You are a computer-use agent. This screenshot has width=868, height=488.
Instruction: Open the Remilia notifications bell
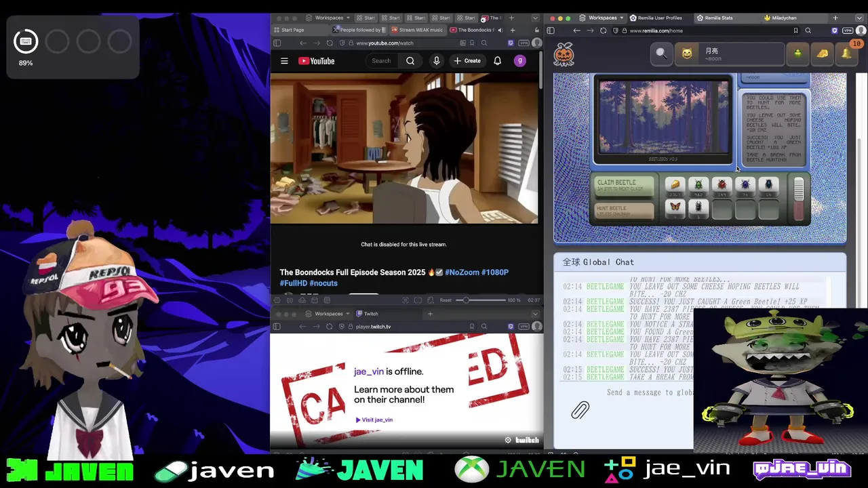click(846, 53)
